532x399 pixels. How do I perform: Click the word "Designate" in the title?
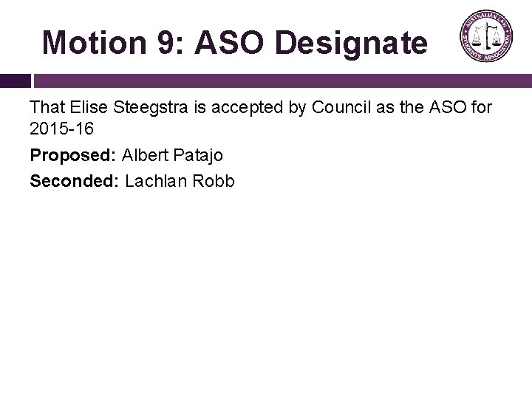[351, 43]
